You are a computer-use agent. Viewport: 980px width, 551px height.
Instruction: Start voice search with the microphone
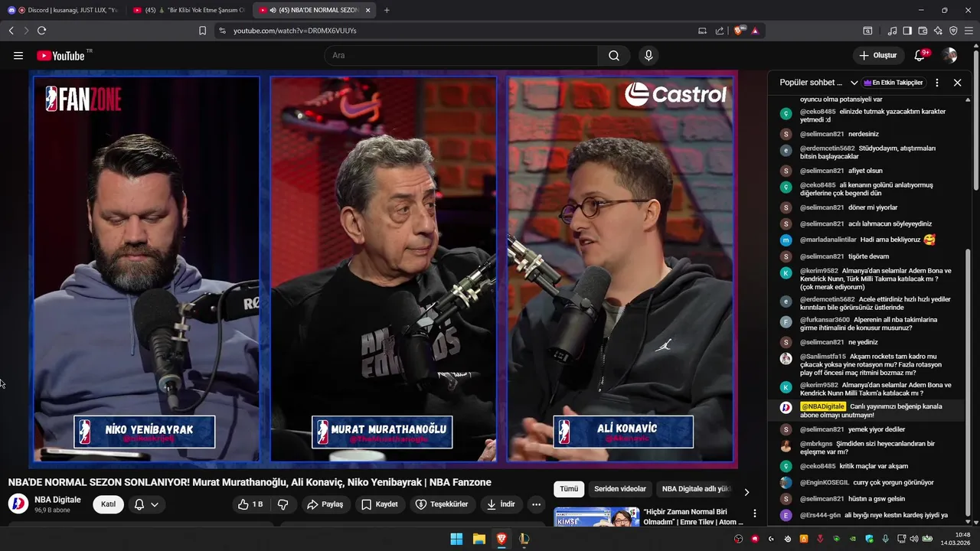click(648, 55)
